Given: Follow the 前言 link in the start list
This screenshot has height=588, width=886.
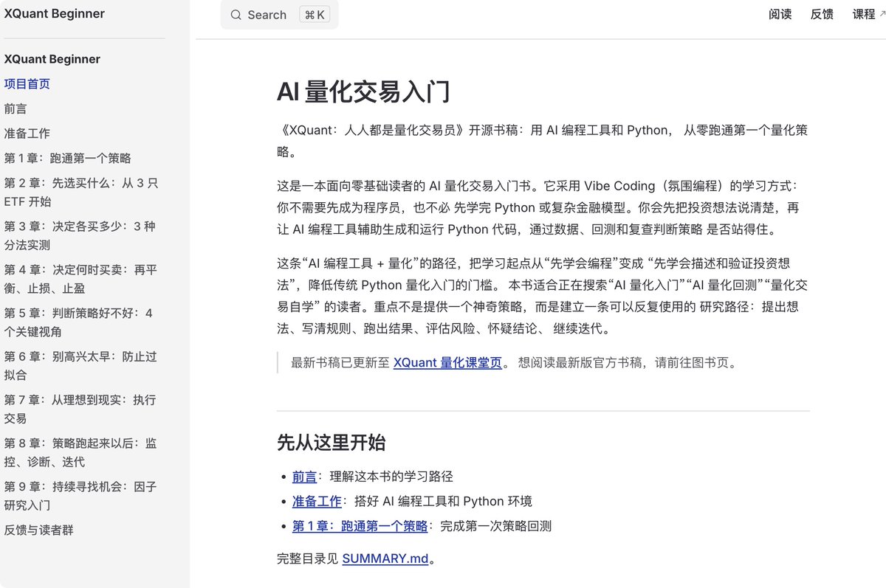Looking at the screenshot, I should pyautogui.click(x=304, y=477).
